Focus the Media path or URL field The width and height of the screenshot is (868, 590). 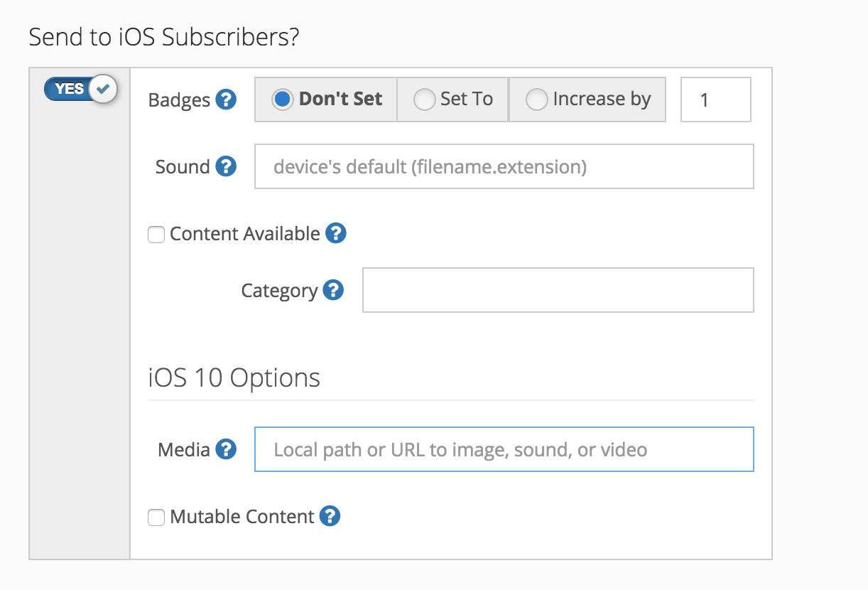pyautogui.click(x=504, y=449)
